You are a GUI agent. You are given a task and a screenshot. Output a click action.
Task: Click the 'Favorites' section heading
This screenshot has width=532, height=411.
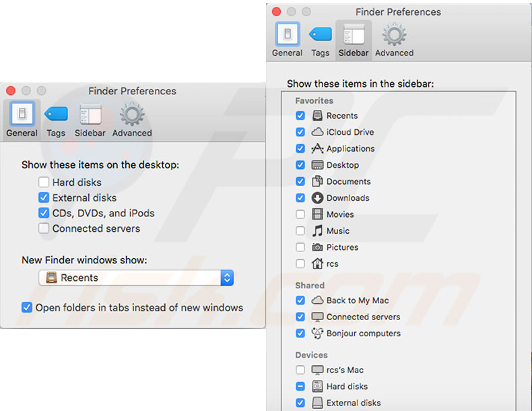314,101
